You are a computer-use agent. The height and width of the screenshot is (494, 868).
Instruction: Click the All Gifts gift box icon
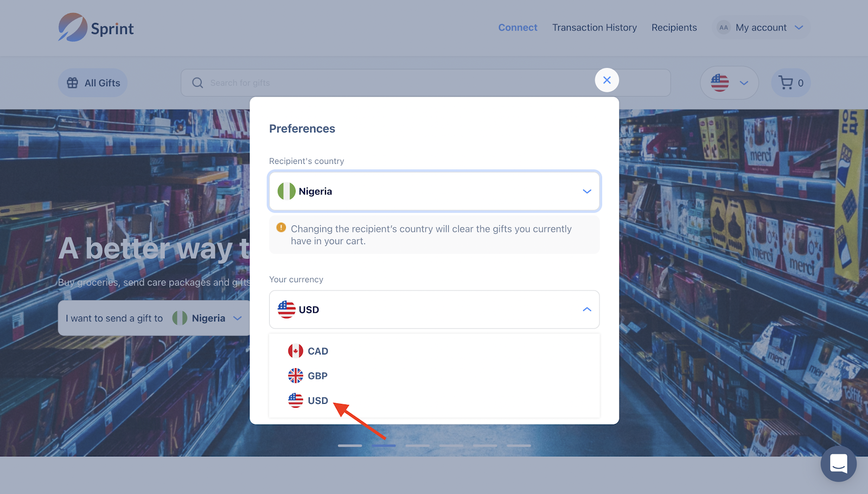pyautogui.click(x=73, y=83)
